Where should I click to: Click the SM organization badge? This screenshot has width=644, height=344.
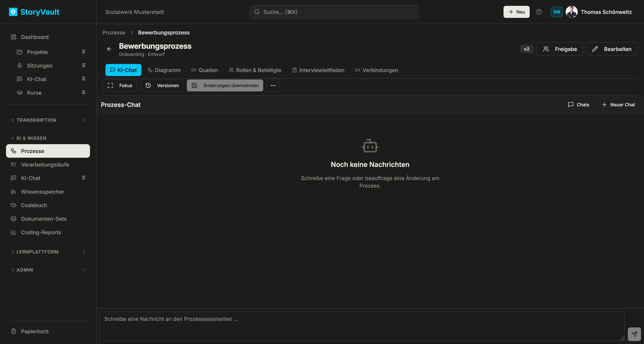(x=556, y=12)
